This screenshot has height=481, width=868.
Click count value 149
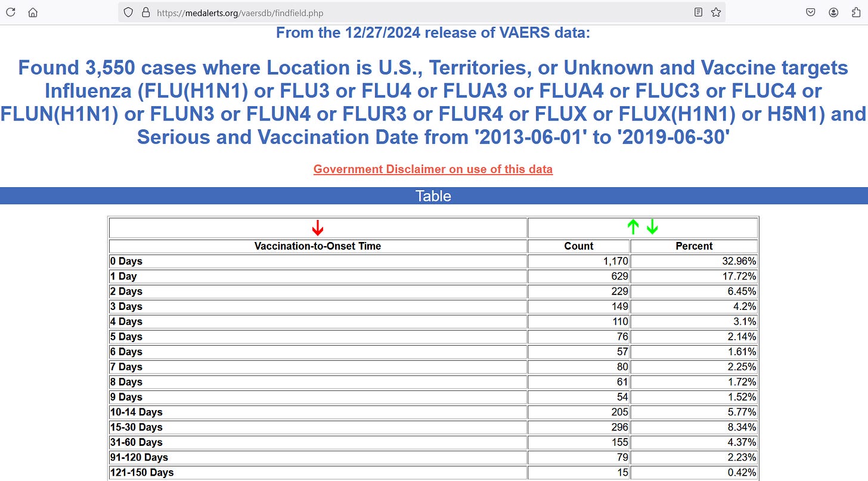[619, 306]
